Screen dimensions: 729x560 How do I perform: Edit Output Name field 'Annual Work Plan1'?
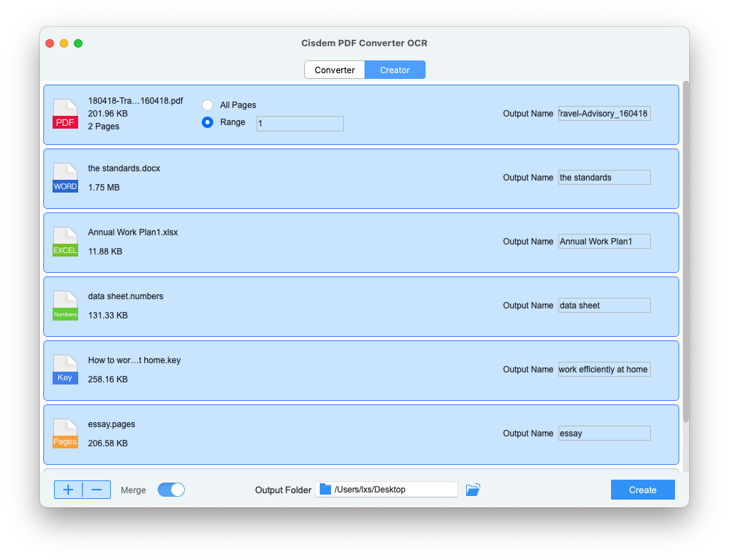click(604, 242)
